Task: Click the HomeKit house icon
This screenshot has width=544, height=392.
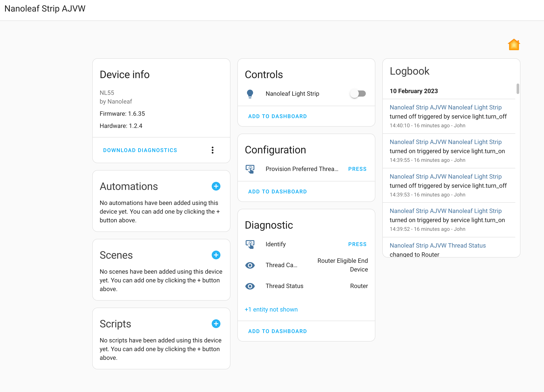Action: click(514, 45)
